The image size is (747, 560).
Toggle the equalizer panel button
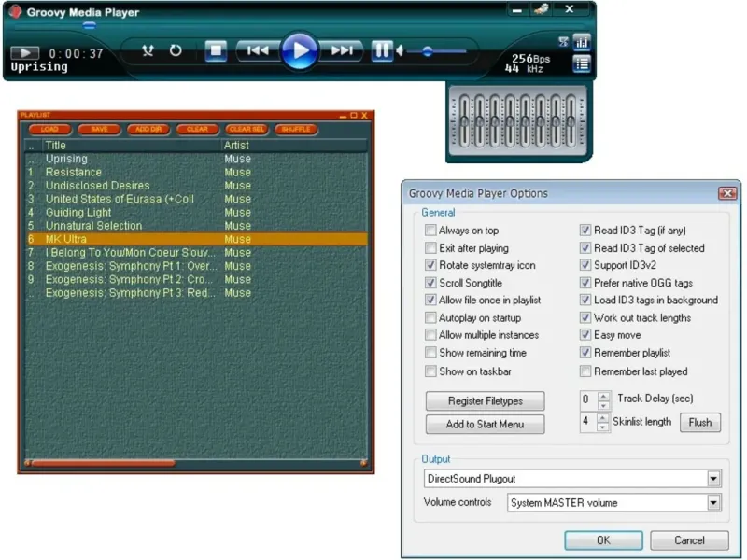(582, 42)
